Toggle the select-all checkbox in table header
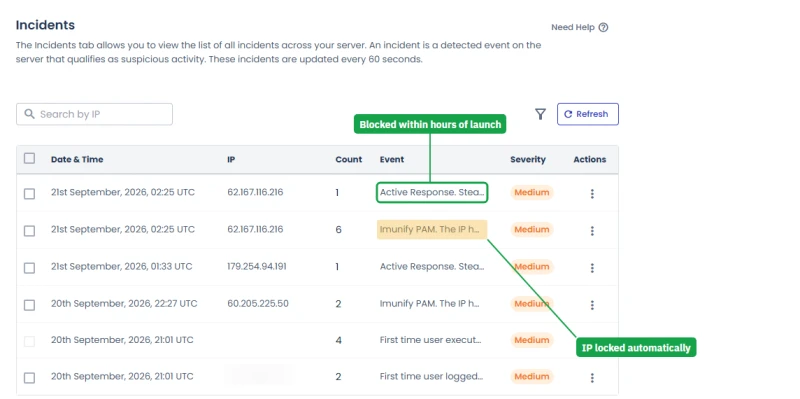This screenshot has height=399, width=800. [30, 159]
